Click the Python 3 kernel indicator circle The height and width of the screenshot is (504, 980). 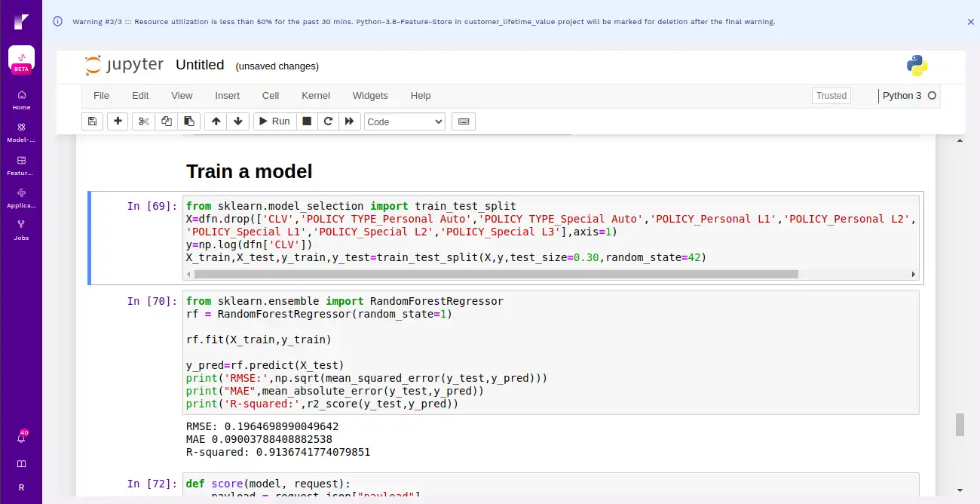932,96
